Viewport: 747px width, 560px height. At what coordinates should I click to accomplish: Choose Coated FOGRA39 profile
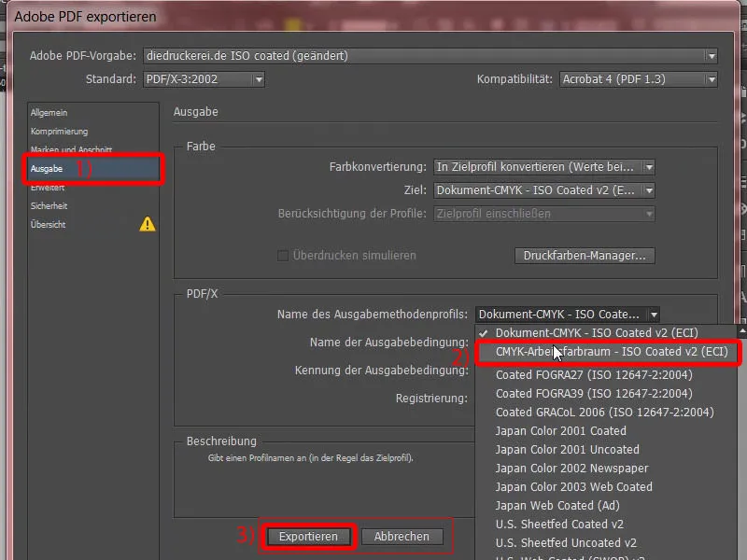pos(594,393)
